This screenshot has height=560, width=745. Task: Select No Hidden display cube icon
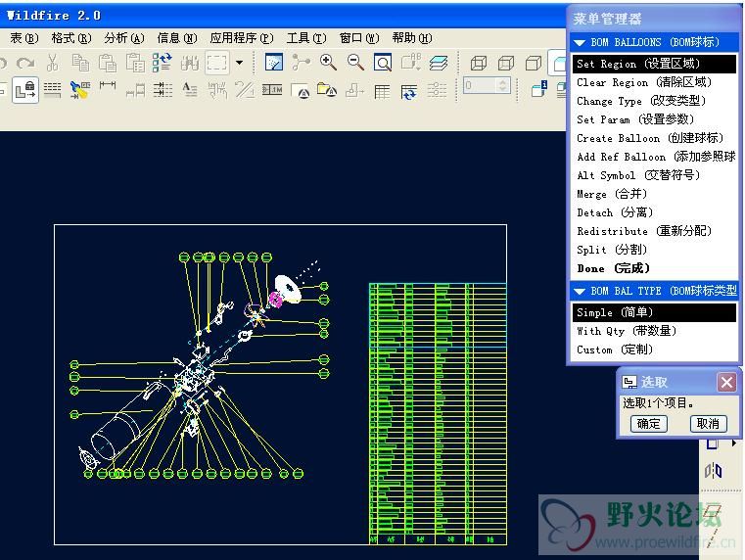534,63
